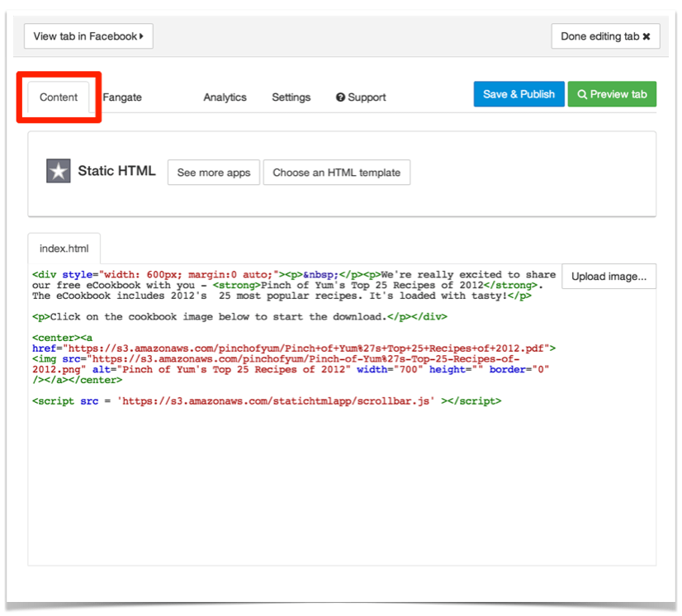The image size is (682, 616).
Task: Select the index.html file tab
Action: coord(64,249)
